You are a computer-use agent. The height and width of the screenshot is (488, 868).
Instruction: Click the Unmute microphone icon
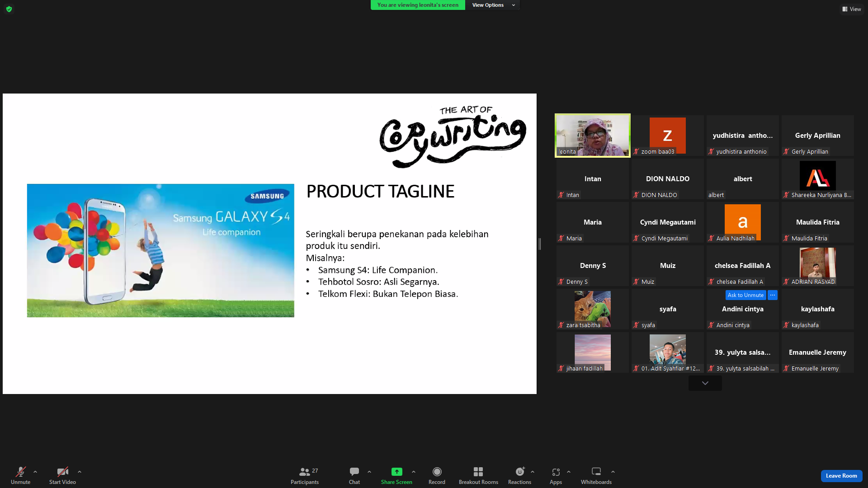coord(21,472)
